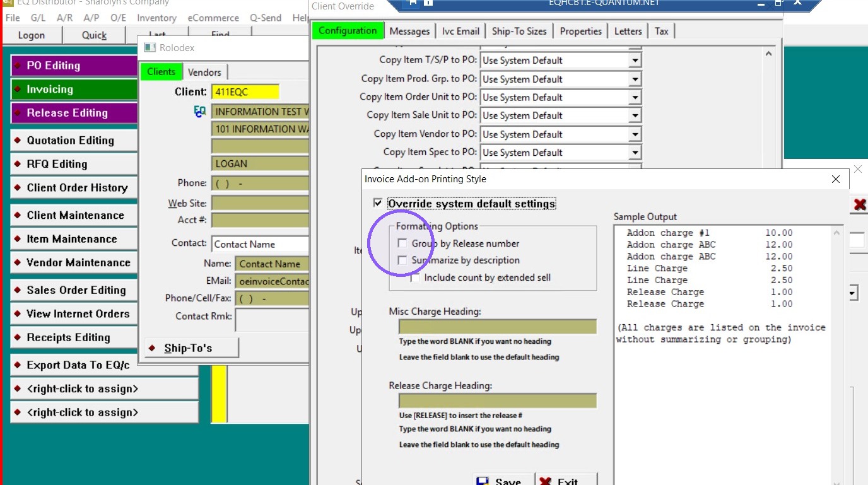The image size is (868, 485).
Task: Open the Inventory menu
Action: coord(156,18)
